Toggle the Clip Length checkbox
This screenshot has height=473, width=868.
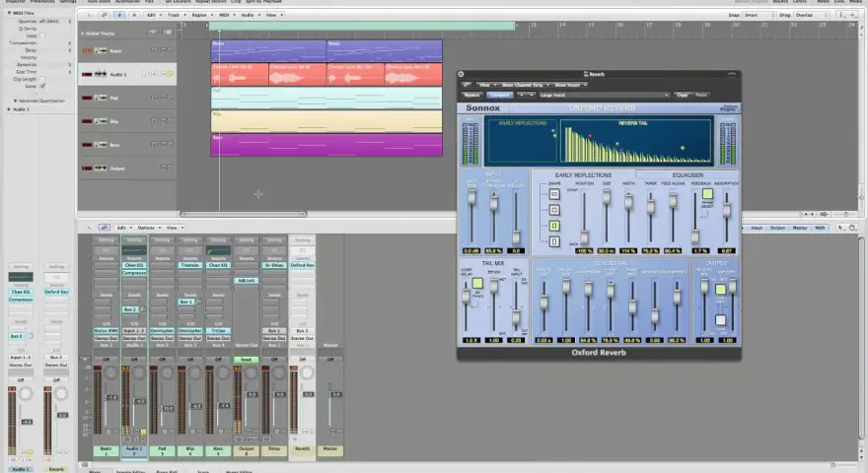click(x=42, y=79)
